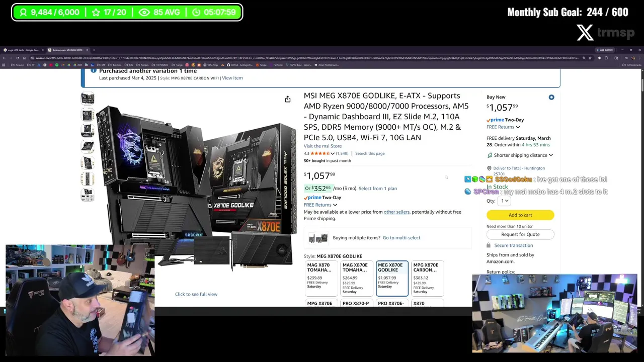Viewport: 644px width, 362px height.
Task: Reload the page with the refresh icon
Action: pyautogui.click(x=18, y=58)
